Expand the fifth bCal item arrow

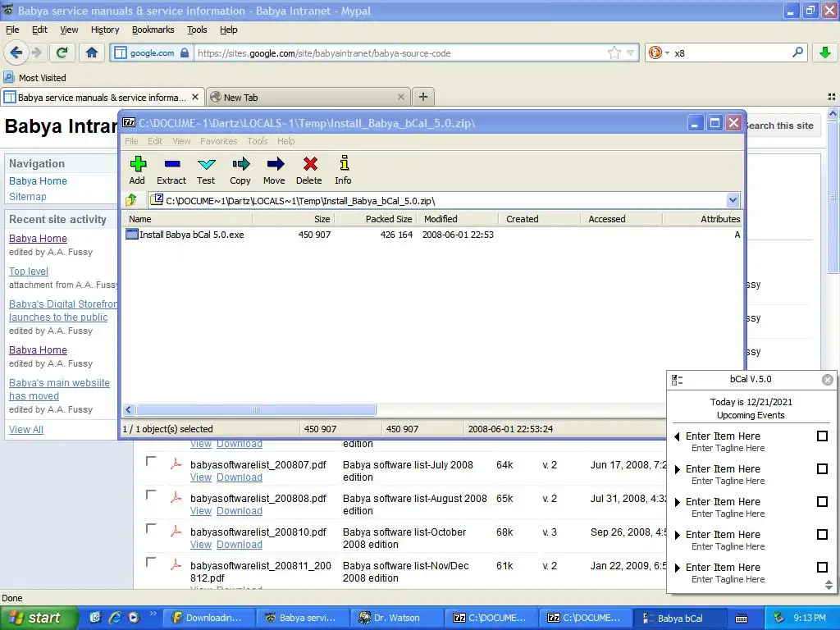coord(677,568)
